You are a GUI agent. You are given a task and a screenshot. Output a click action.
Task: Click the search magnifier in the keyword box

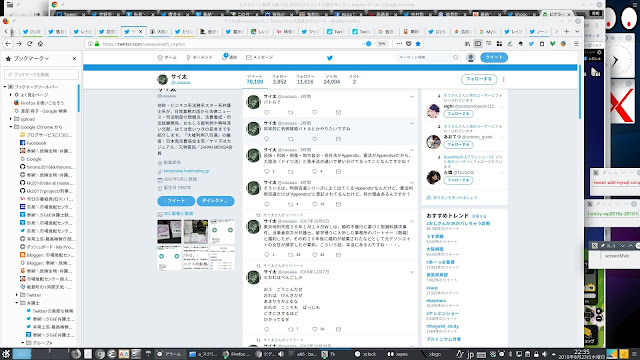tap(456, 58)
